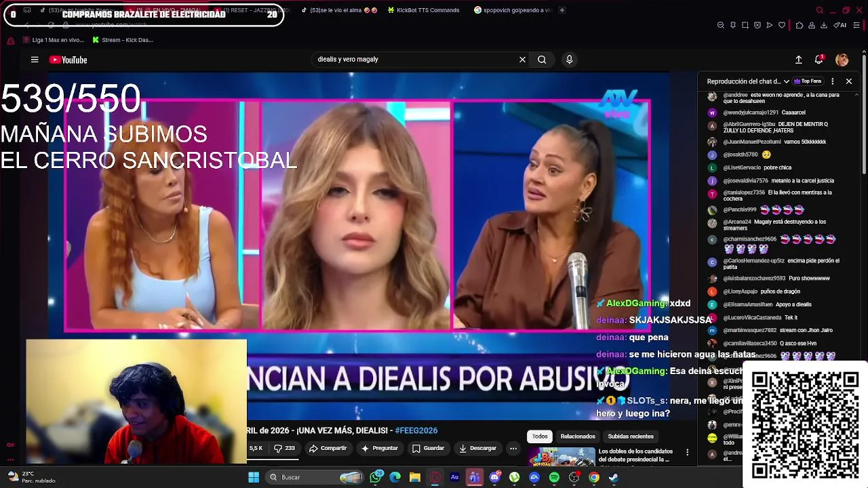Open the 'Los dobles de los candidatos' recommended video thumbnail
Viewport: 868px width, 488px height.
tap(561, 457)
